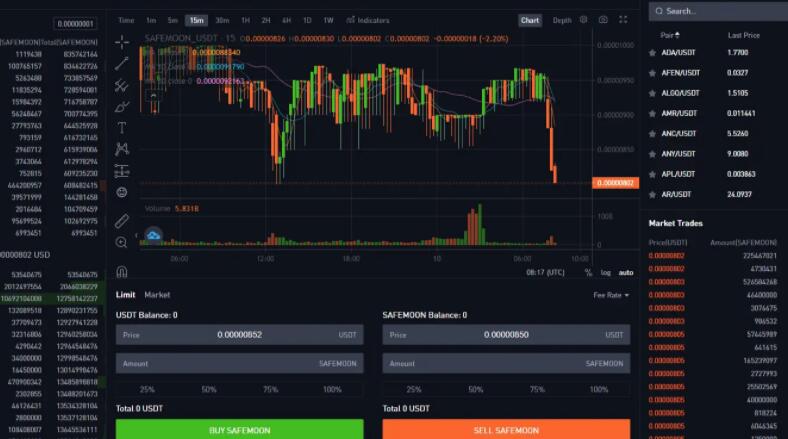Viewport: 788px width, 439px height.
Task: Open the Indicators menu
Action: (368, 20)
